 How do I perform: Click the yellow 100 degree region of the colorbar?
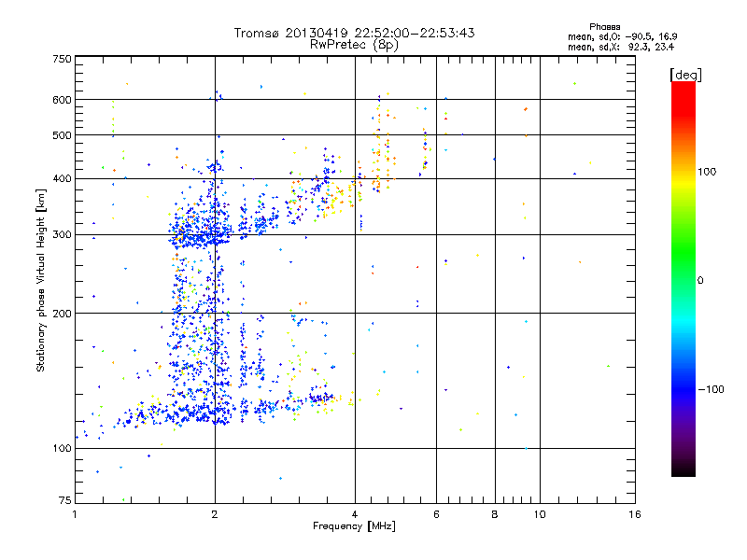click(684, 172)
